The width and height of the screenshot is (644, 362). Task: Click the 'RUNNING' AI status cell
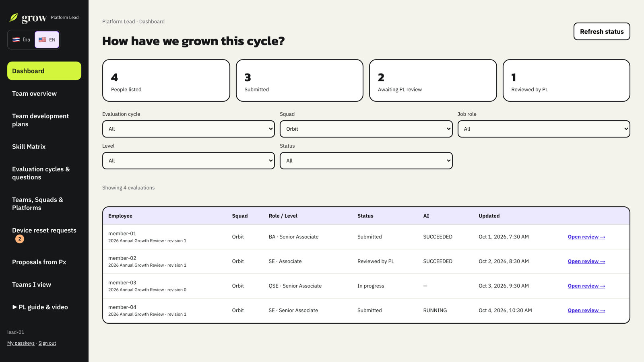tap(435, 311)
